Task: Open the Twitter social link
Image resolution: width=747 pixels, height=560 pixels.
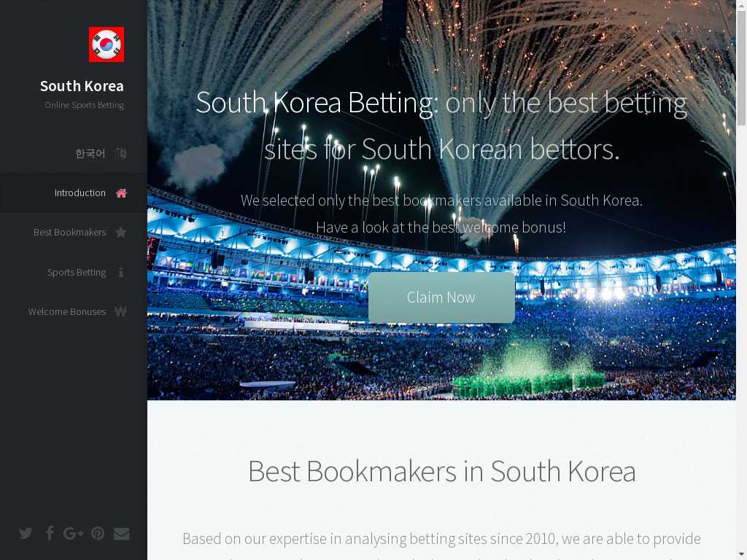Action: (26, 533)
